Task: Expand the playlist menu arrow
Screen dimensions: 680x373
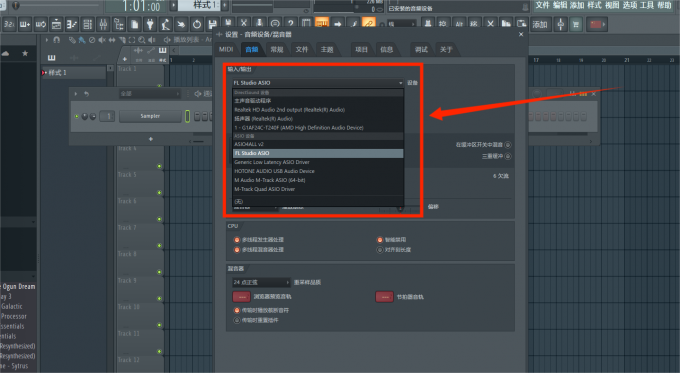Action: point(46,40)
